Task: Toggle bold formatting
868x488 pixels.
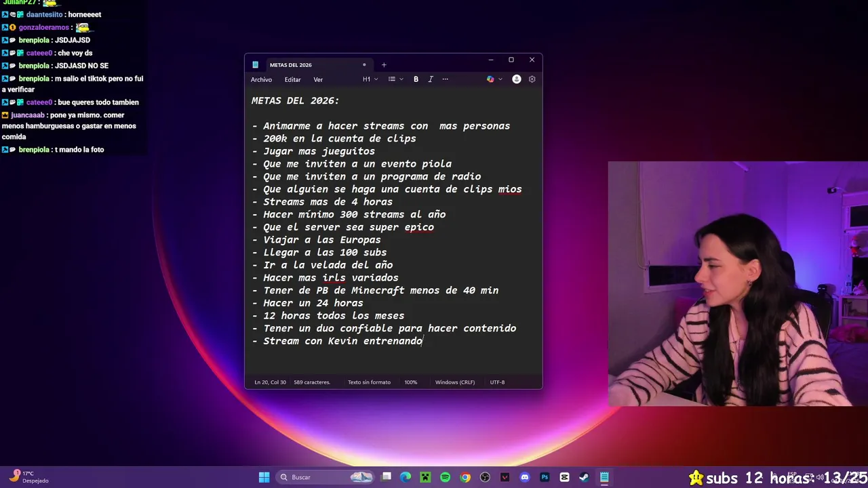Action: coord(416,79)
